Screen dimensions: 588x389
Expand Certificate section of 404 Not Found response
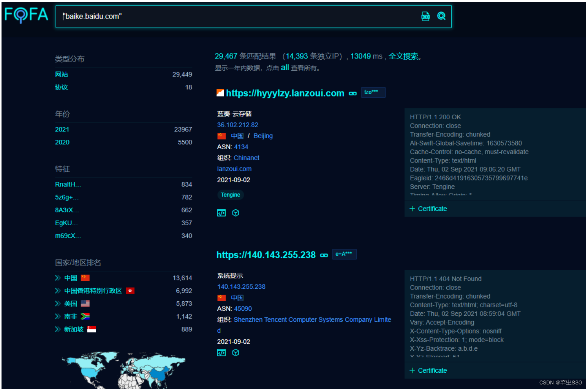428,370
